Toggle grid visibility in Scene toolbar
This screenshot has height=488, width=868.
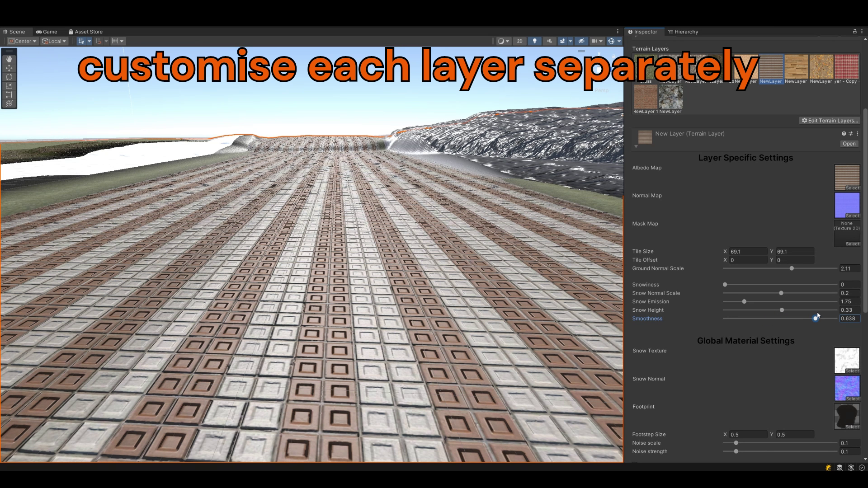tap(81, 41)
